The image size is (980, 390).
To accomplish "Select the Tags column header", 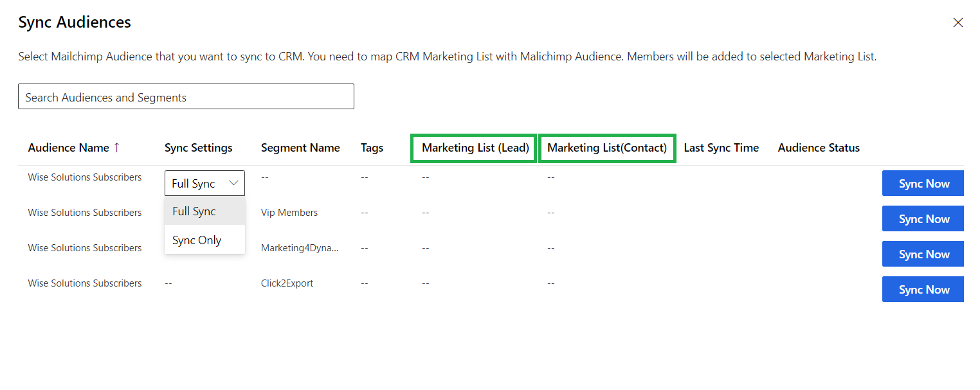I will point(372,148).
